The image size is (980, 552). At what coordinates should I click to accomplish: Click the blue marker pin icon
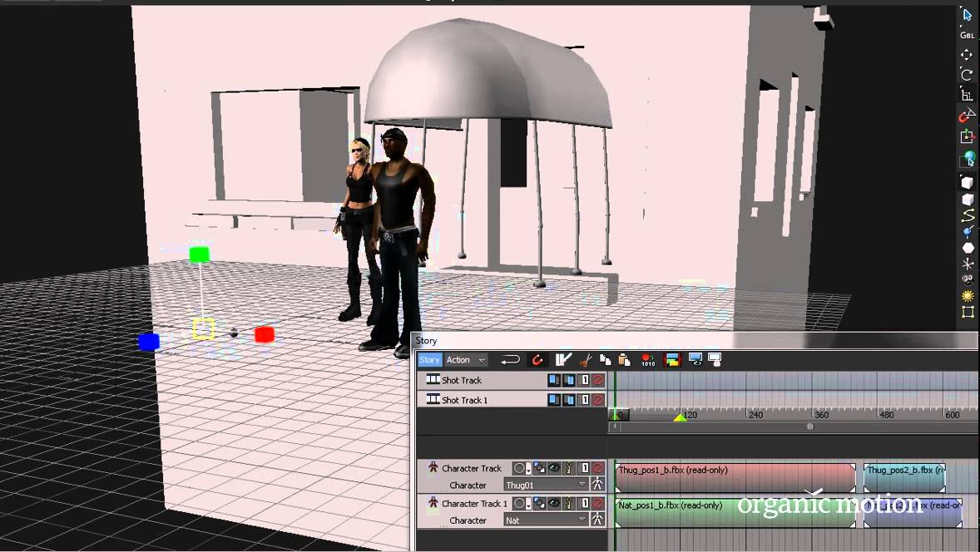pyautogui.click(x=968, y=232)
